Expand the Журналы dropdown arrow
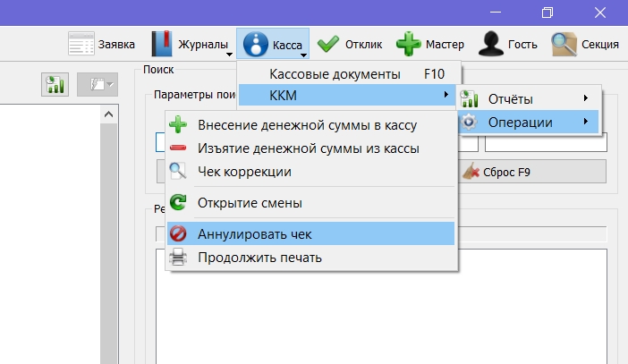 (x=229, y=55)
